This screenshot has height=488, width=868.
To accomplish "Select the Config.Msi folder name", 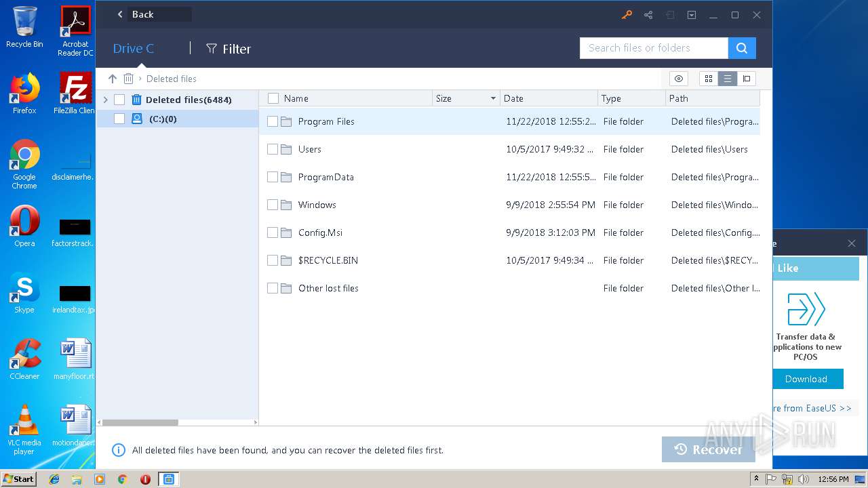I will [x=320, y=232].
